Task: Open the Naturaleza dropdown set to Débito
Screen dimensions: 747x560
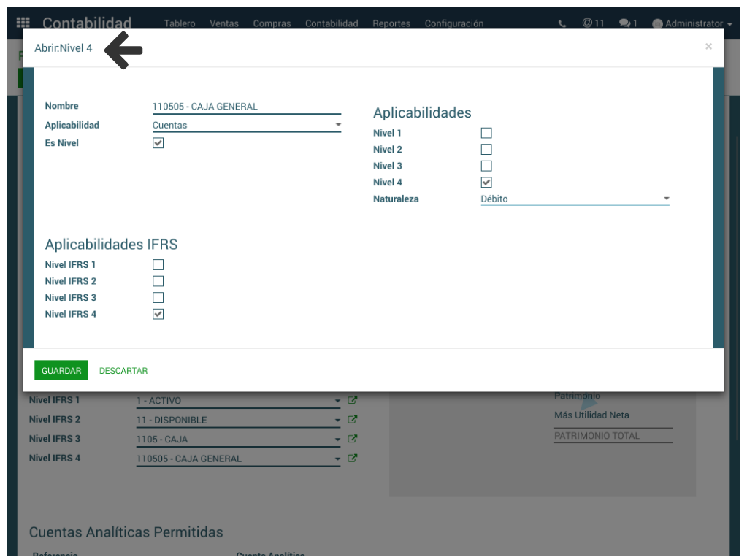Action: 574,199
